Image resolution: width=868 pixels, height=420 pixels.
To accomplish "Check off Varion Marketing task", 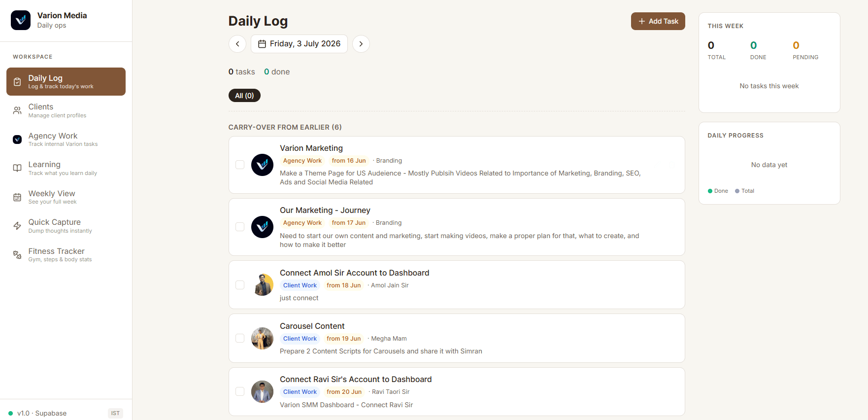I will click(x=240, y=165).
